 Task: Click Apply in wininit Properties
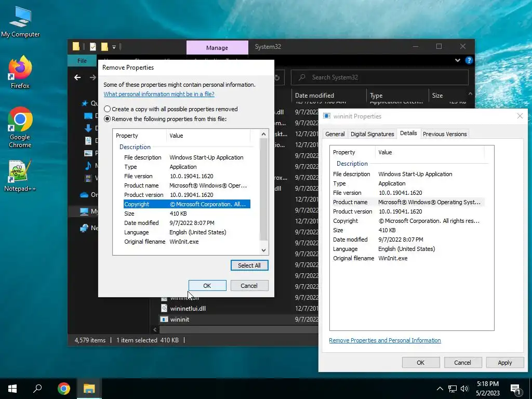(x=504, y=362)
